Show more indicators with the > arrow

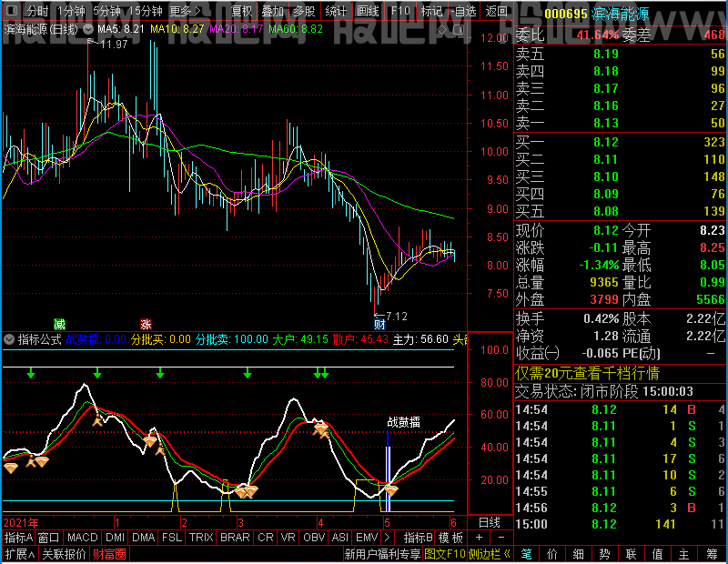pos(387,538)
